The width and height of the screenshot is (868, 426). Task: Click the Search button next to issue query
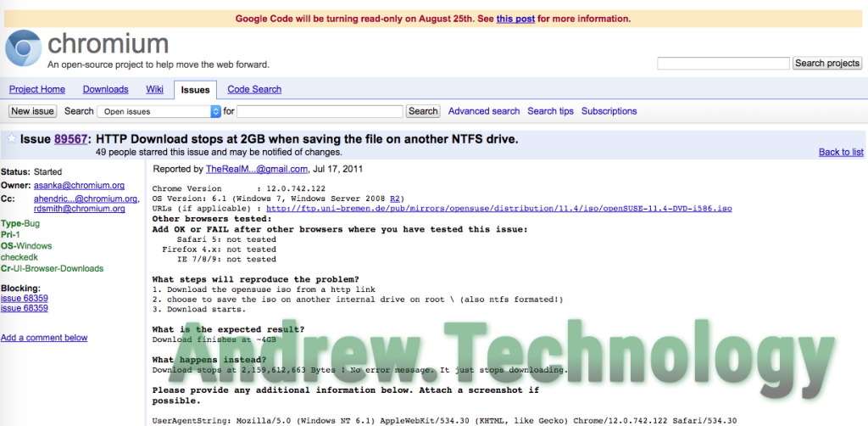[x=423, y=111]
